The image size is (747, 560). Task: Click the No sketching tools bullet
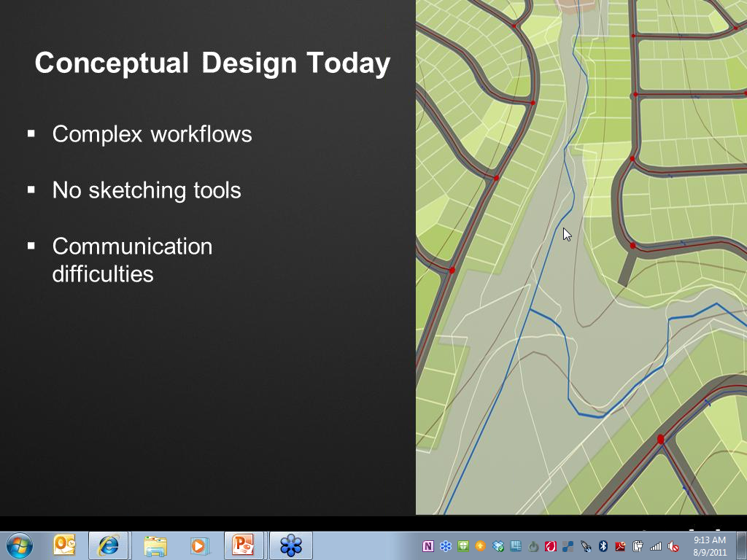tap(146, 190)
